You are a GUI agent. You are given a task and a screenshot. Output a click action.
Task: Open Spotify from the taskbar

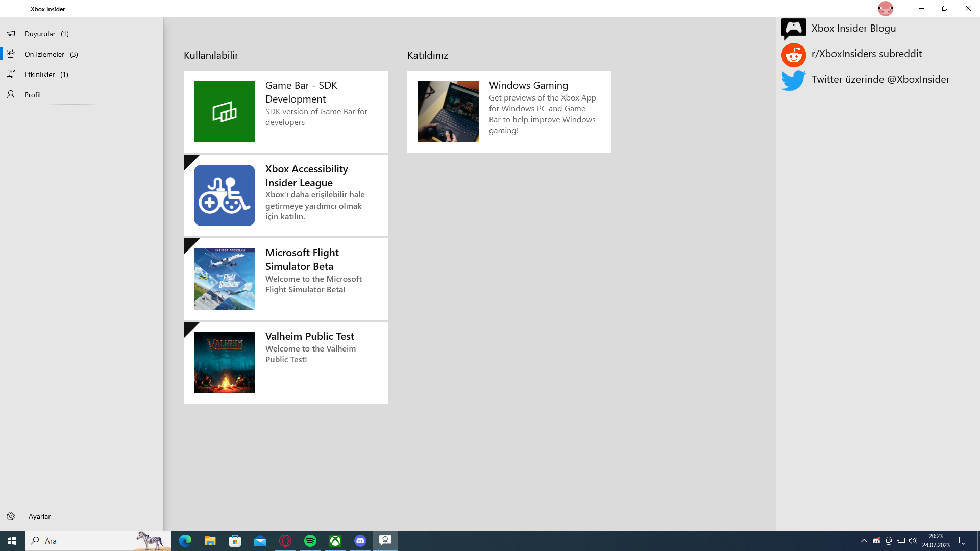click(x=310, y=541)
